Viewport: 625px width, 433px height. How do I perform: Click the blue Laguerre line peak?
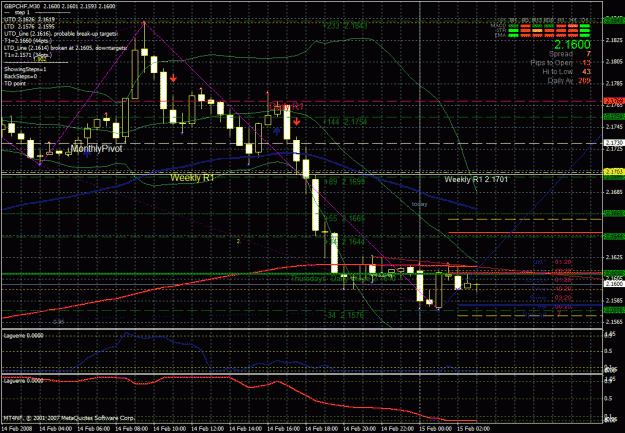coord(127,333)
